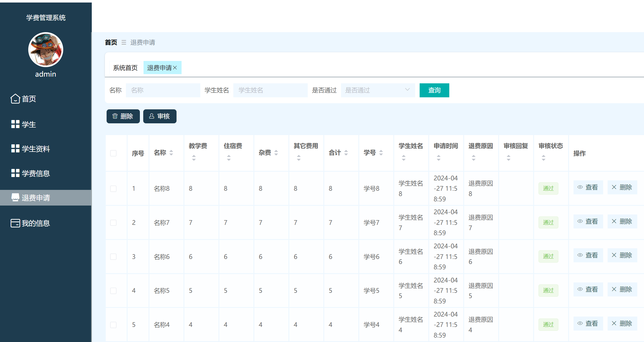Click the 通过 status tag for 名称6
The image size is (644, 342).
(548, 256)
